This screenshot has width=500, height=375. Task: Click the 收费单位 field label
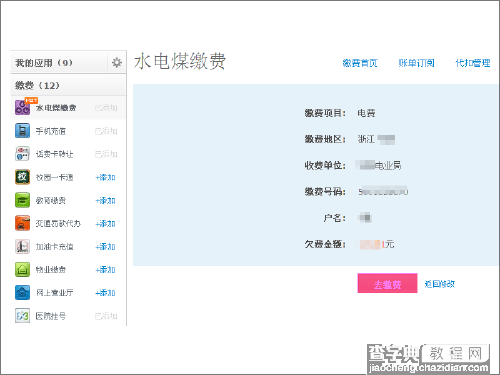(x=325, y=165)
